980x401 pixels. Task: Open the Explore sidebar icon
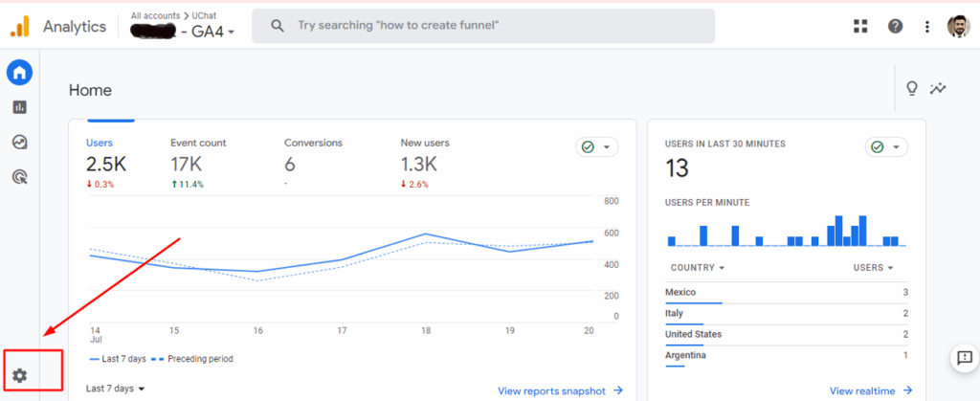19,142
